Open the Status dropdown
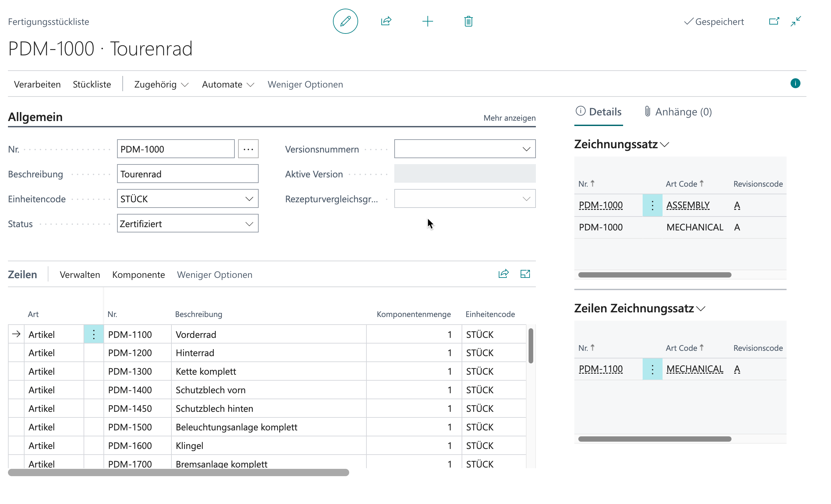 [x=249, y=224]
